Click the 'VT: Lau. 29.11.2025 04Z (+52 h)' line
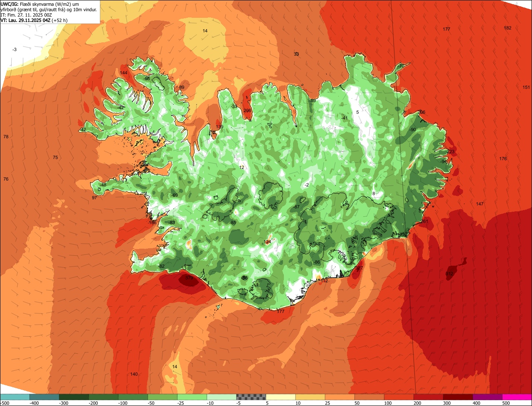532x406 pixels. coord(34,20)
